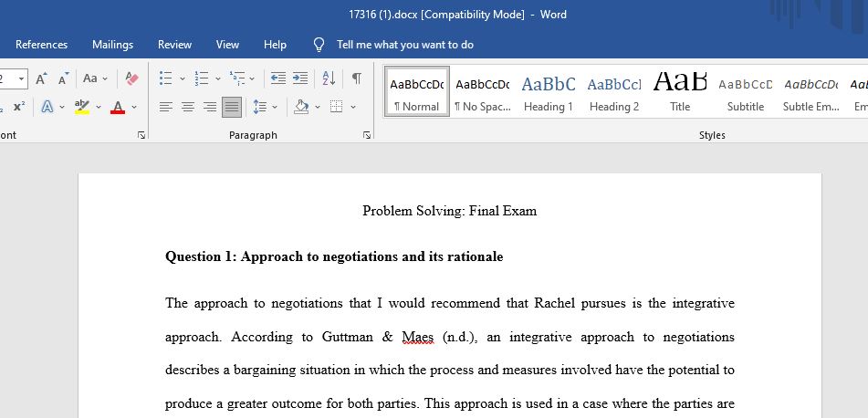868x418 pixels.
Task: Apply the Subtle Emphasis style
Action: pyautogui.click(x=811, y=91)
